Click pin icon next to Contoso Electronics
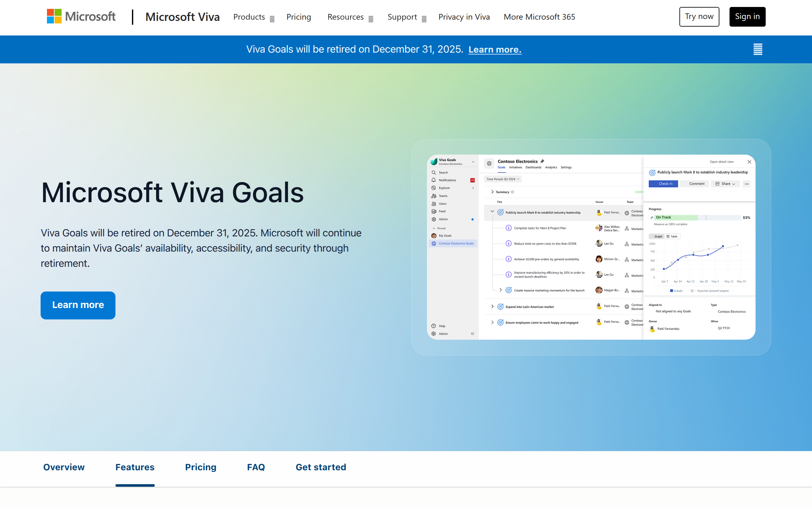 pos(542,161)
